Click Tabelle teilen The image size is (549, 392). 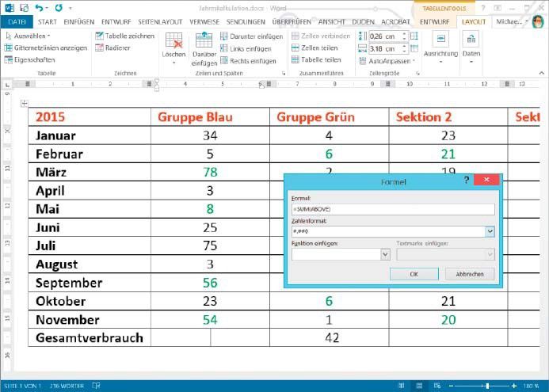pos(316,60)
